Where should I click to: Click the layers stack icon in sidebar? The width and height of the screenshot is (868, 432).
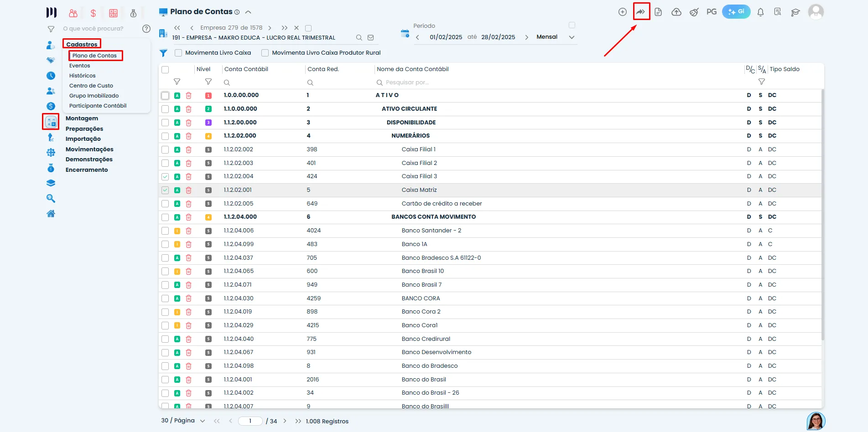pos(51,183)
